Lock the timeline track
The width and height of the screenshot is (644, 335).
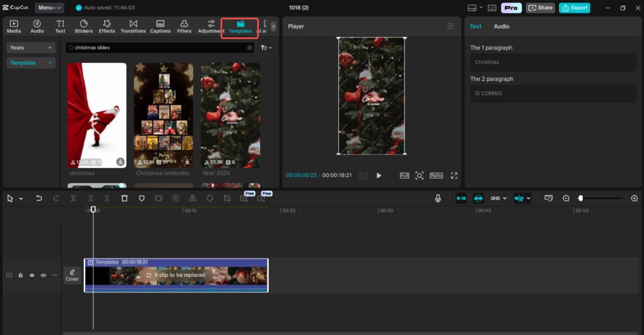[x=21, y=275]
